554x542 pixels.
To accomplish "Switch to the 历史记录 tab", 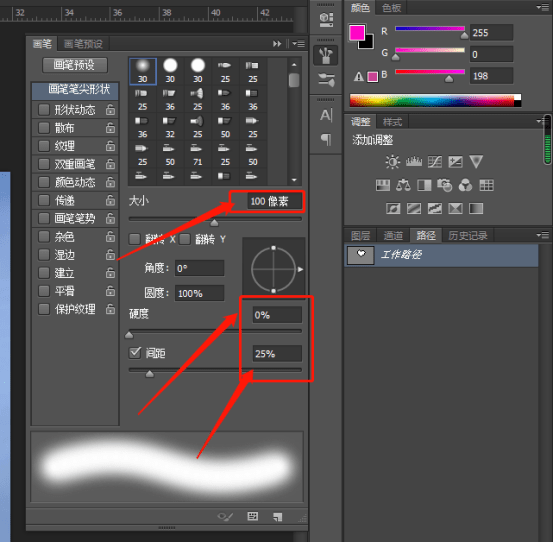I will coord(467,235).
